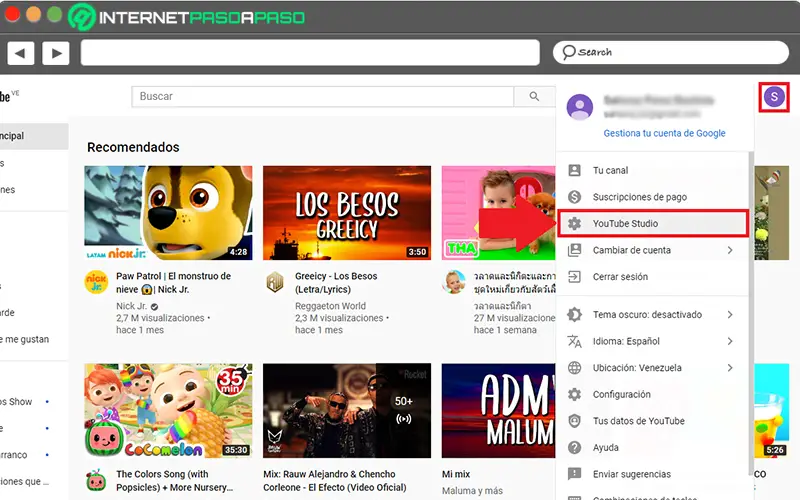Screen dimensions: 800x500
Task: Open the Cocomelon 35:30 thumbnail
Action: [x=168, y=411]
